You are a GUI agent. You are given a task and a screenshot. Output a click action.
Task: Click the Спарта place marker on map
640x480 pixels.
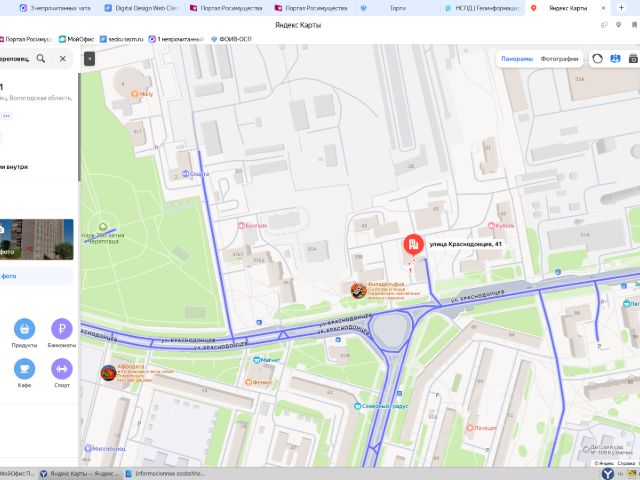(185, 174)
